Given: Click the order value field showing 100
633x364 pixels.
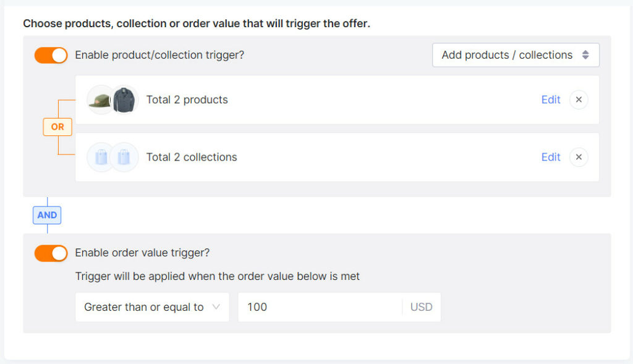Looking at the screenshot, I should [x=320, y=307].
